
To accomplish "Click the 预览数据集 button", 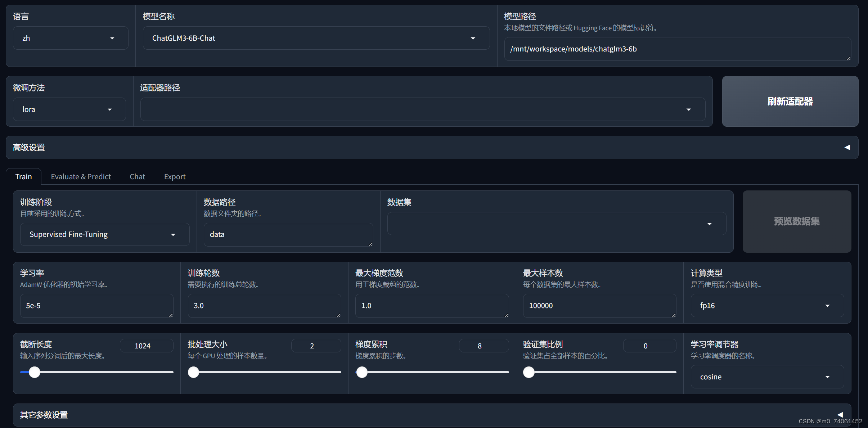I will pos(796,221).
